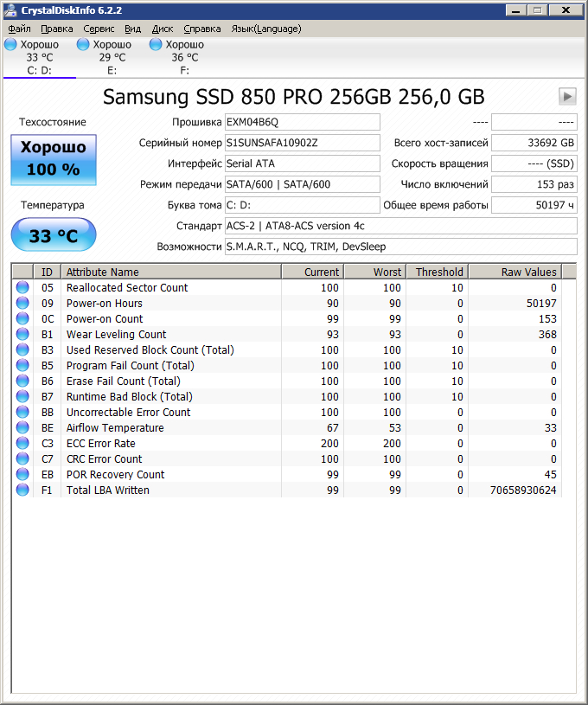Click the Прошивка field EXM04B6Q
Screen dimensions: 588x705
point(303,122)
